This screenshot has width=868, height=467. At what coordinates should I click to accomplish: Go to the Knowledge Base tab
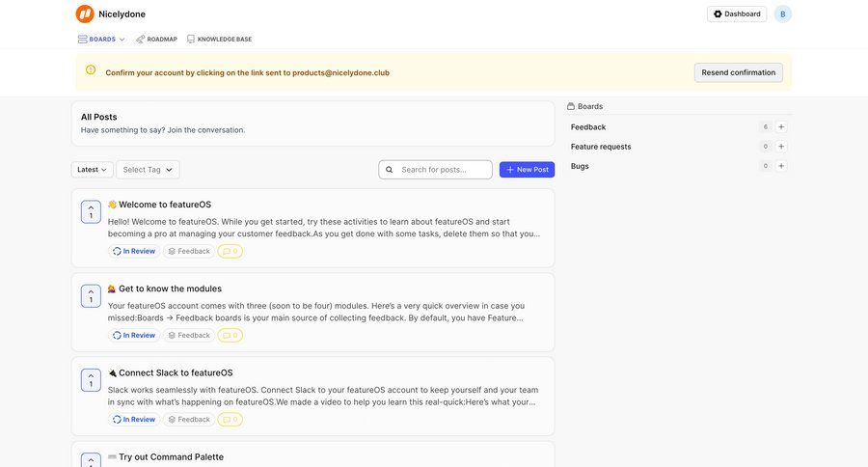(x=219, y=40)
